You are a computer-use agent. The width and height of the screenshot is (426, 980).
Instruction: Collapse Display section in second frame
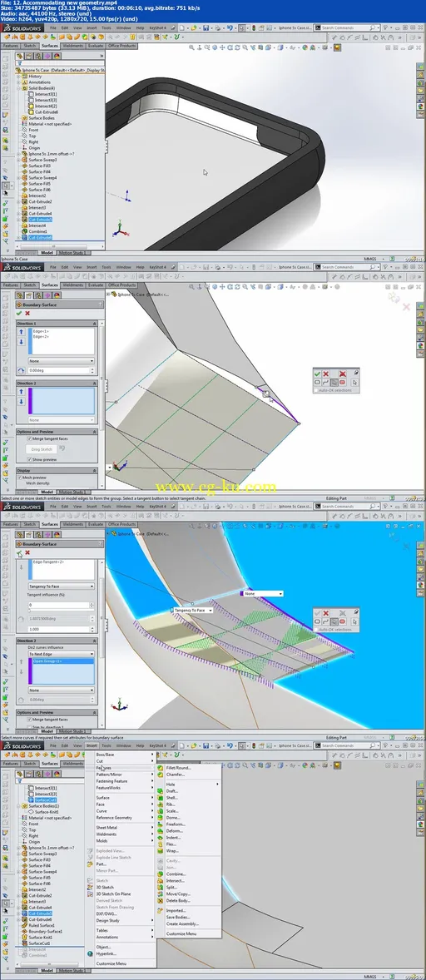[x=94, y=471]
